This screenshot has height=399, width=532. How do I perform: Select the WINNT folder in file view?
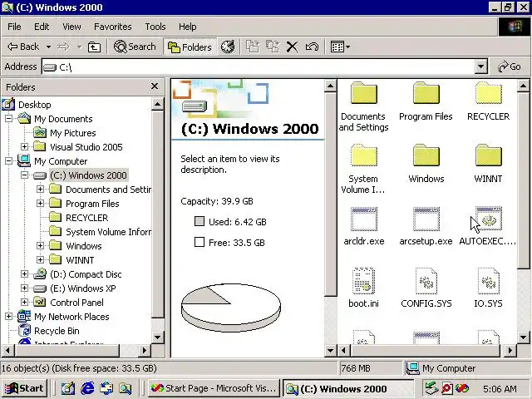(488, 155)
